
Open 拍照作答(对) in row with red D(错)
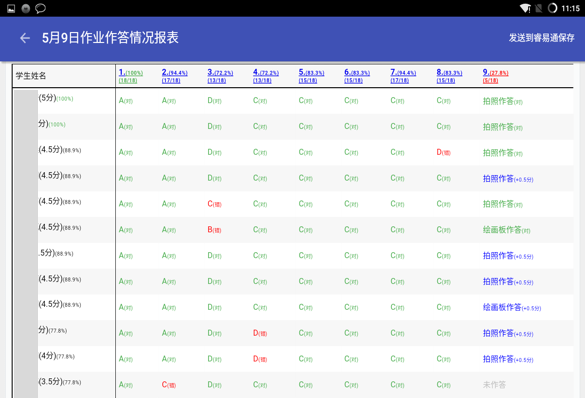(503, 153)
